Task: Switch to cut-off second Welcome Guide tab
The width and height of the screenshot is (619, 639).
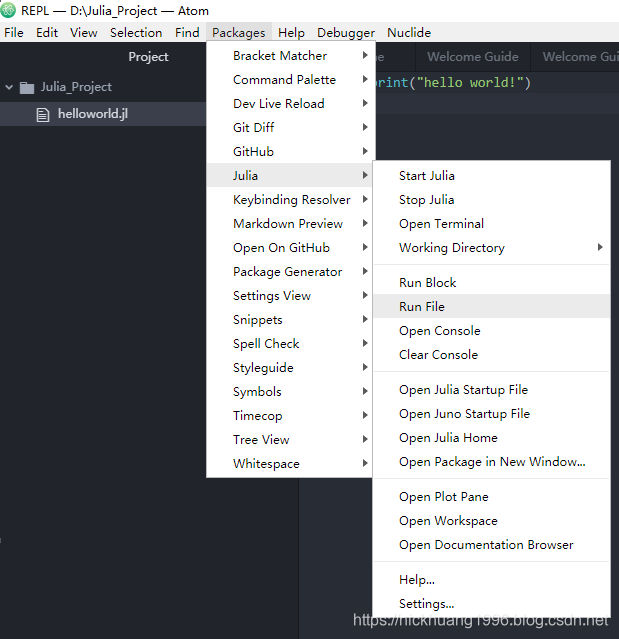Action: click(575, 57)
